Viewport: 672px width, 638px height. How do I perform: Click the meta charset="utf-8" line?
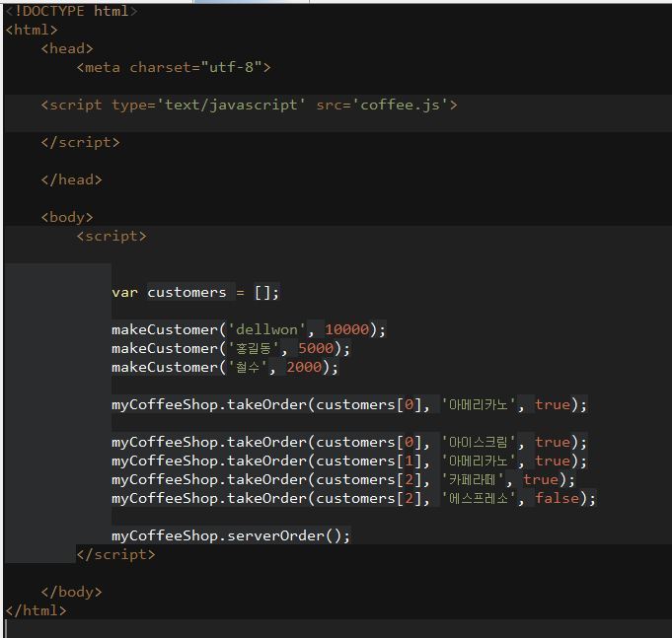(174, 68)
